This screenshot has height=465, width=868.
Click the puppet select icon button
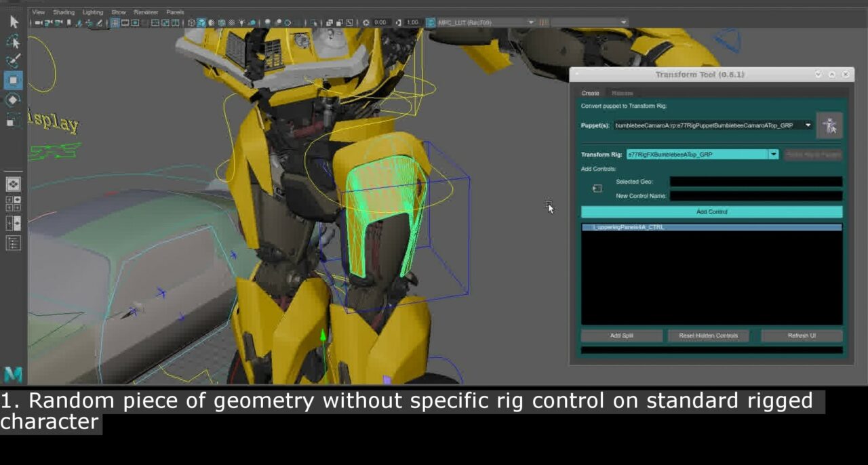829,125
